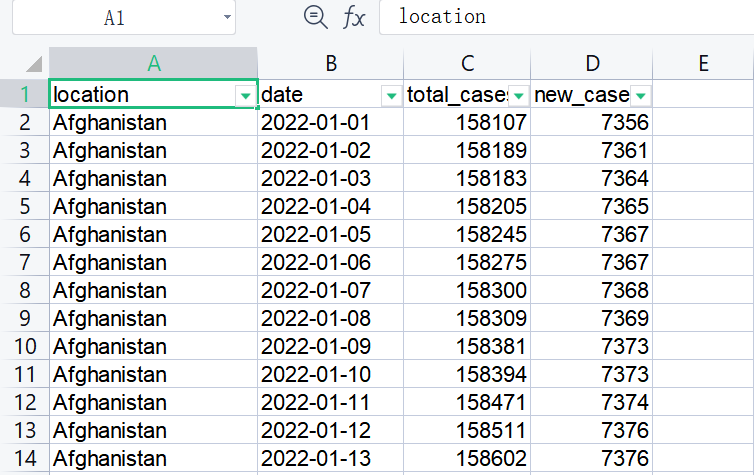This screenshot has width=754, height=475.
Task: Open the Name Box dropdown arrow
Action: coord(229,17)
